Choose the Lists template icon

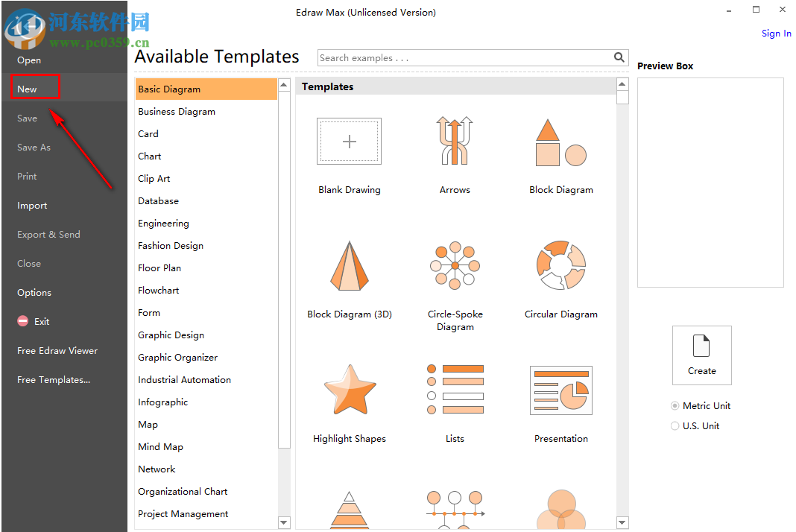[x=455, y=390]
